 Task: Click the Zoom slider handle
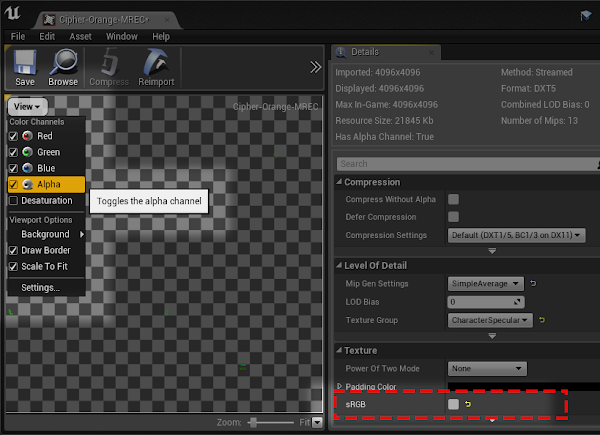pos(253,422)
